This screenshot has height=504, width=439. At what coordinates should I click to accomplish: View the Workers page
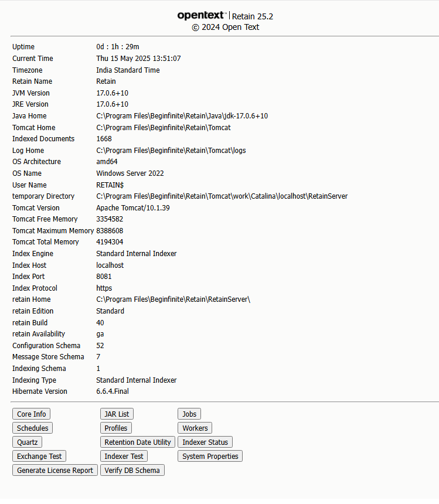click(195, 428)
